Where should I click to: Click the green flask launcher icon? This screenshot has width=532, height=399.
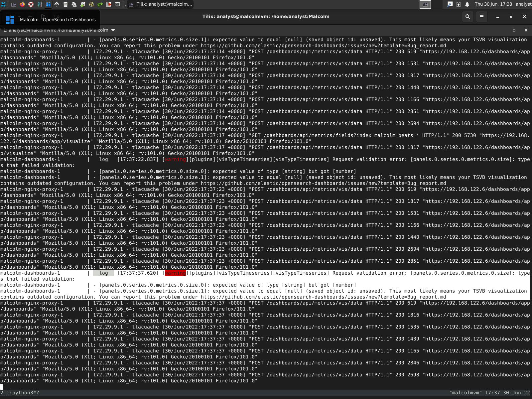83,4
